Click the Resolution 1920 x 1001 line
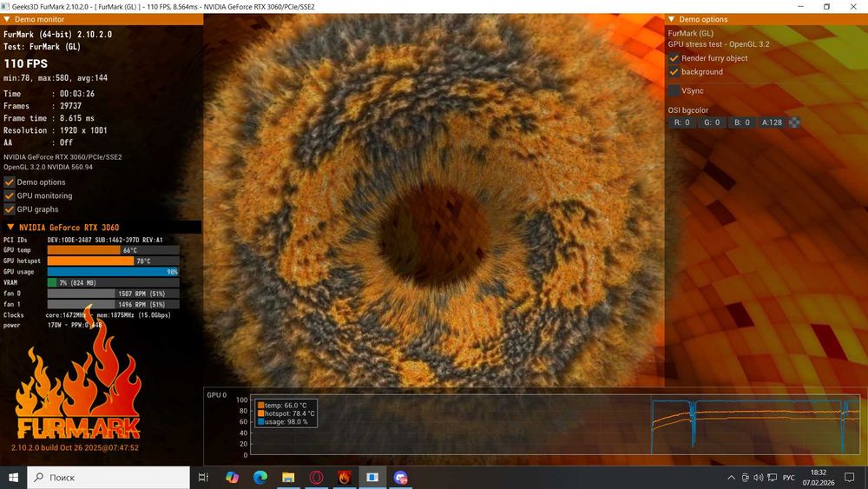This screenshot has height=489, width=868. coord(56,130)
